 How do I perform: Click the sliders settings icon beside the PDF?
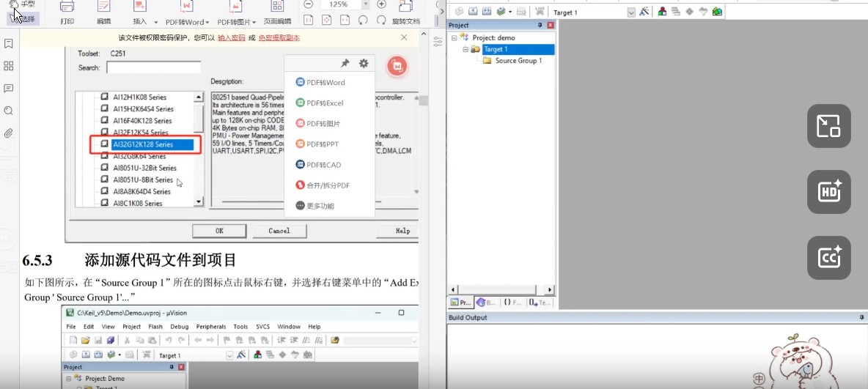[x=438, y=42]
